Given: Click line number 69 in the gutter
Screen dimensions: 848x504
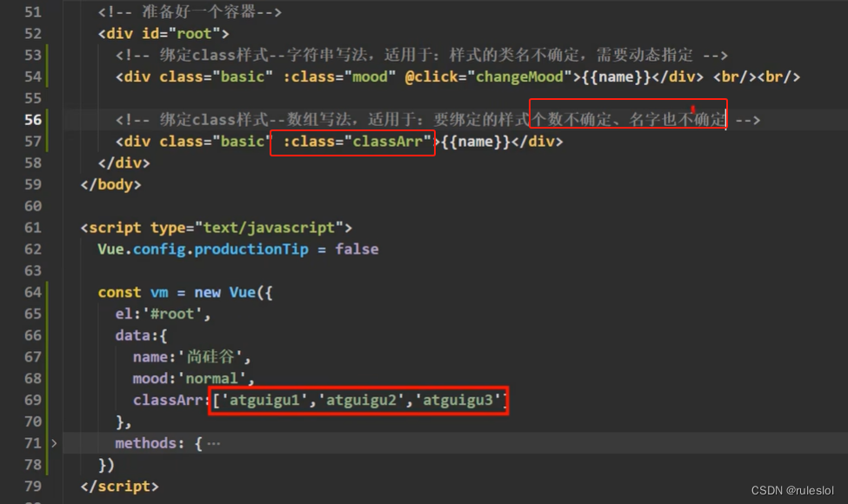Looking at the screenshot, I should [33, 401].
